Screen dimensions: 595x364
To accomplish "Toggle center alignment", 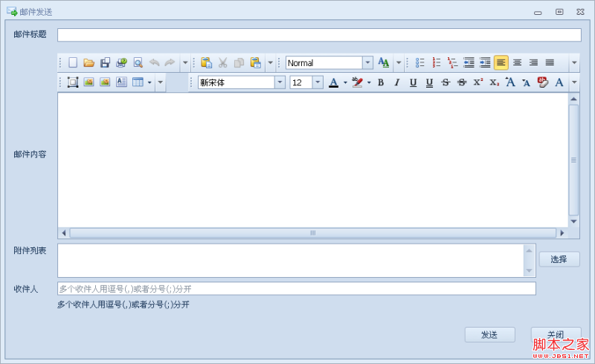I will [518, 63].
